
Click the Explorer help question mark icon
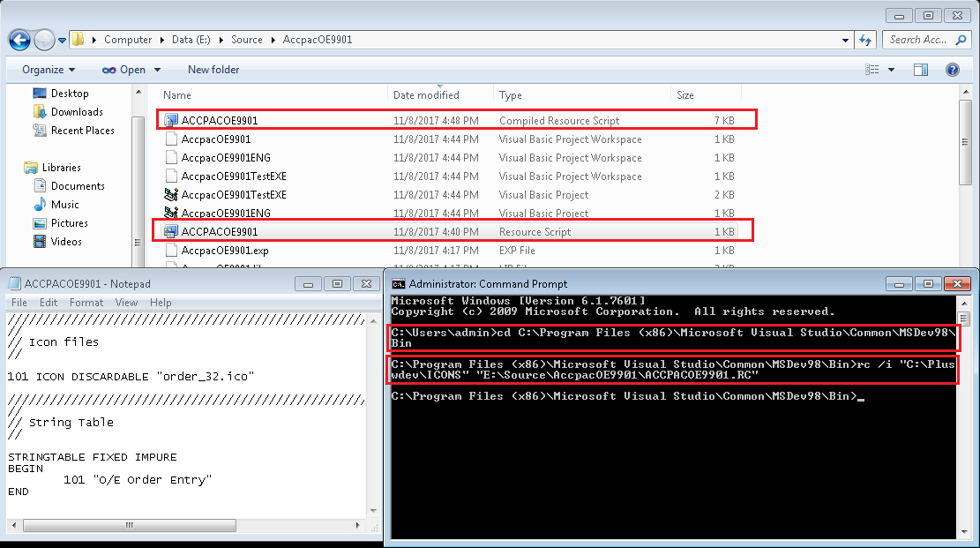coord(953,70)
